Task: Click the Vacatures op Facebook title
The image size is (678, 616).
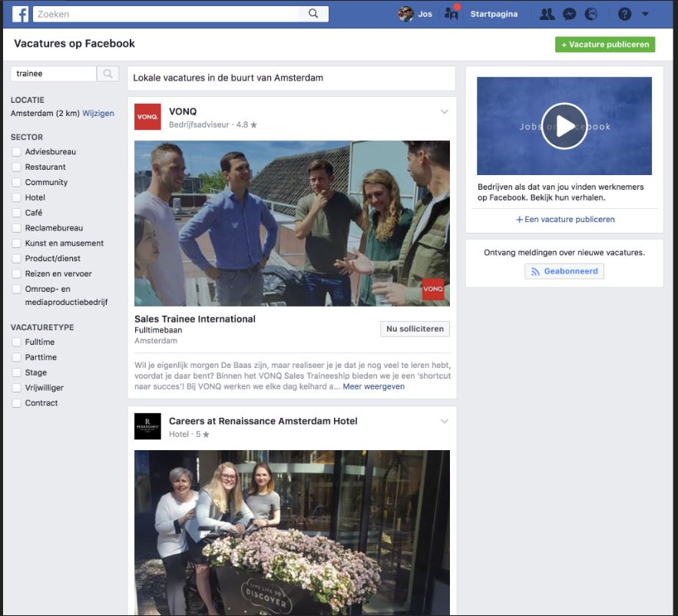Action: (x=74, y=44)
